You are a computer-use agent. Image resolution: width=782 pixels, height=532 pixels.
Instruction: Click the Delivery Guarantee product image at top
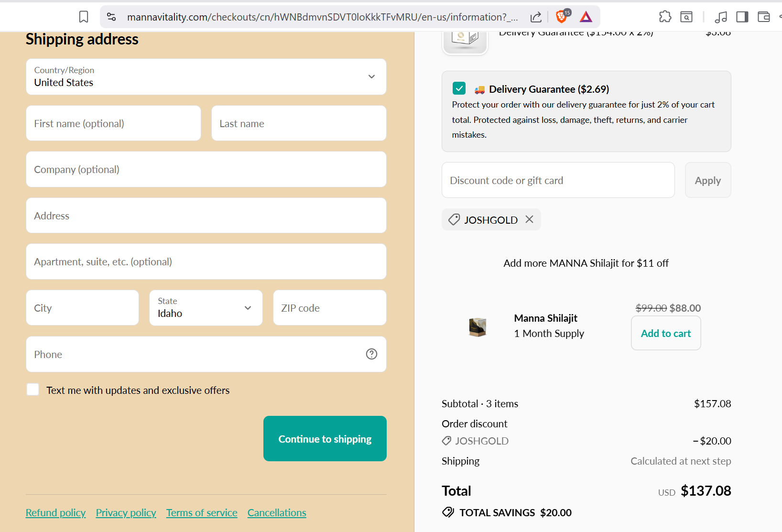coord(465,43)
